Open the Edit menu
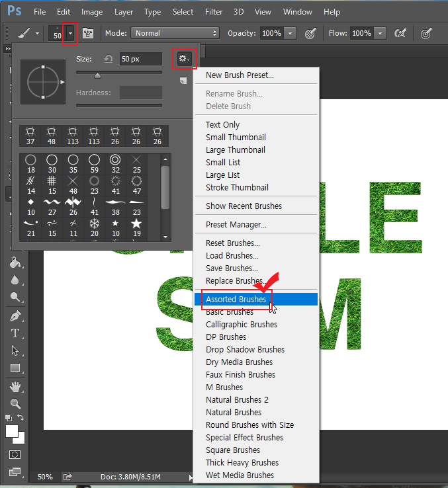Image resolution: width=448 pixels, height=488 pixels. click(x=64, y=12)
